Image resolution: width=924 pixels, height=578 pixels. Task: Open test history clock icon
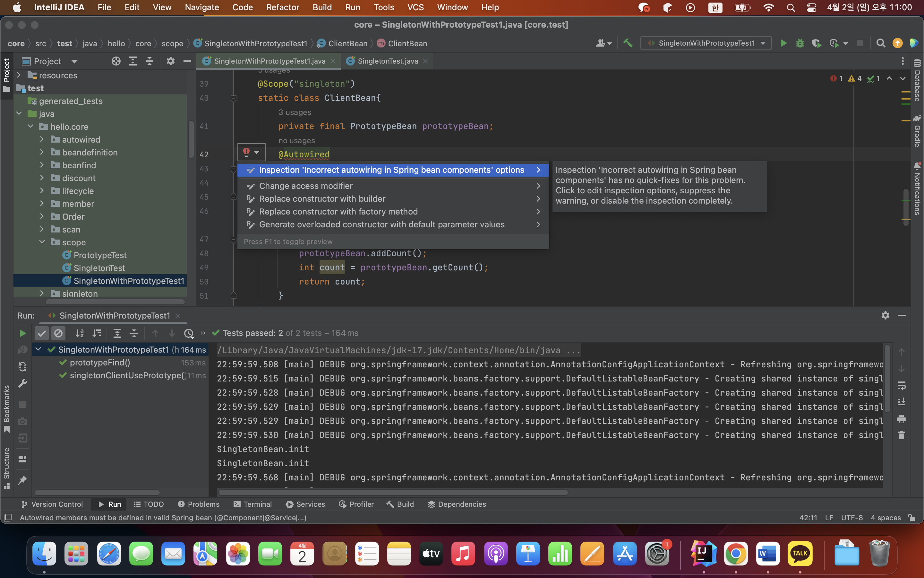coord(189,333)
